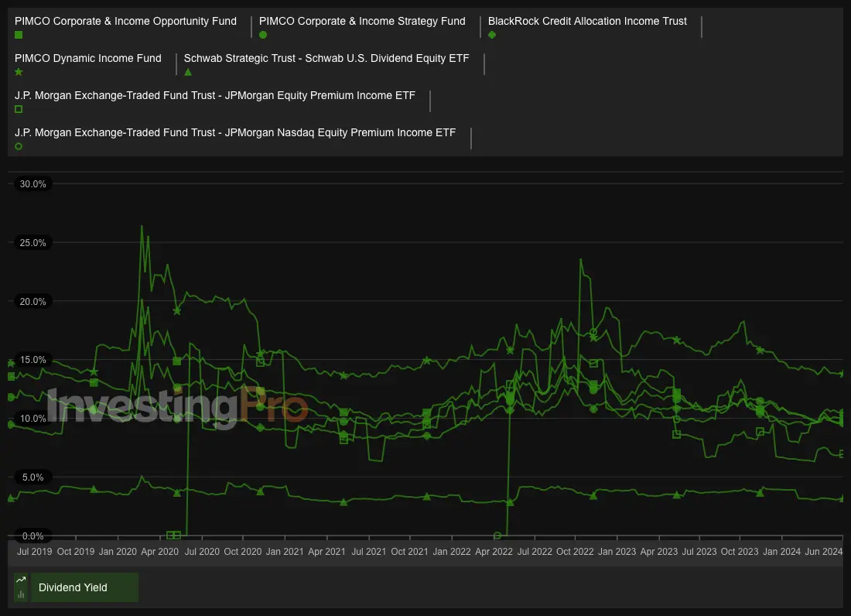This screenshot has width=851, height=616.
Task: Click the star marker under PIMCO Dynamic Income Fund
Action: (x=19, y=72)
